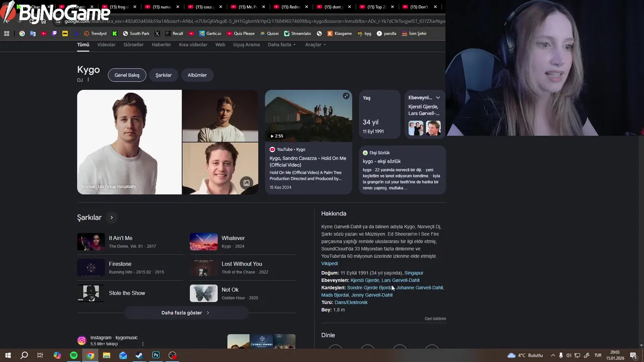Switch to the Videolar search tab
This screenshot has height=362, width=644.
point(106,45)
